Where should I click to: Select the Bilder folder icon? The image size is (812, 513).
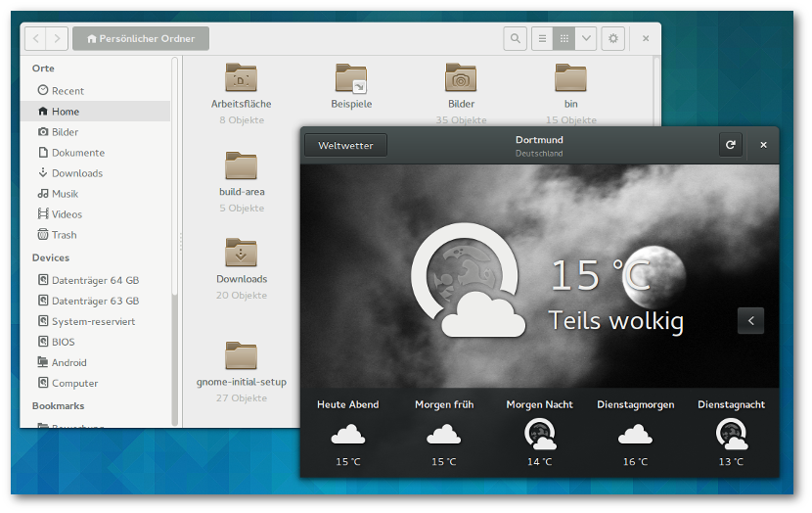461,77
